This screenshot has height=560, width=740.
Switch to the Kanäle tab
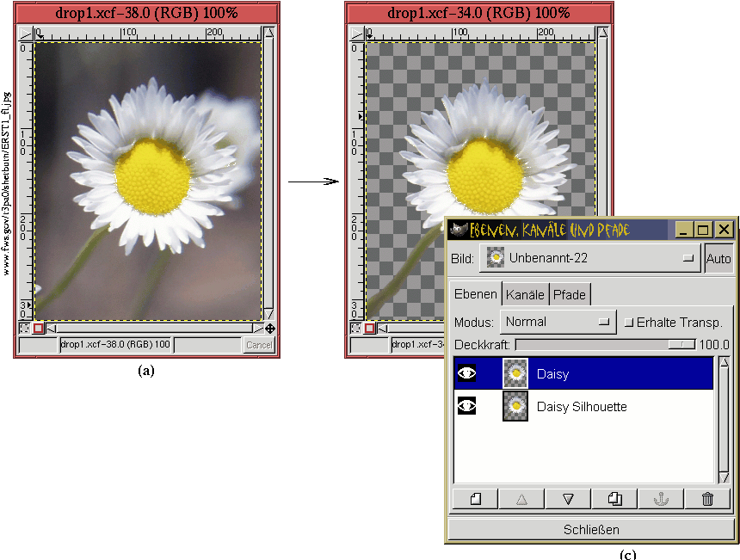click(525, 294)
